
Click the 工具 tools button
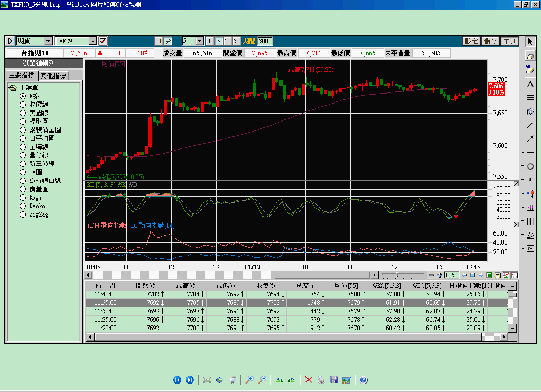click(509, 41)
